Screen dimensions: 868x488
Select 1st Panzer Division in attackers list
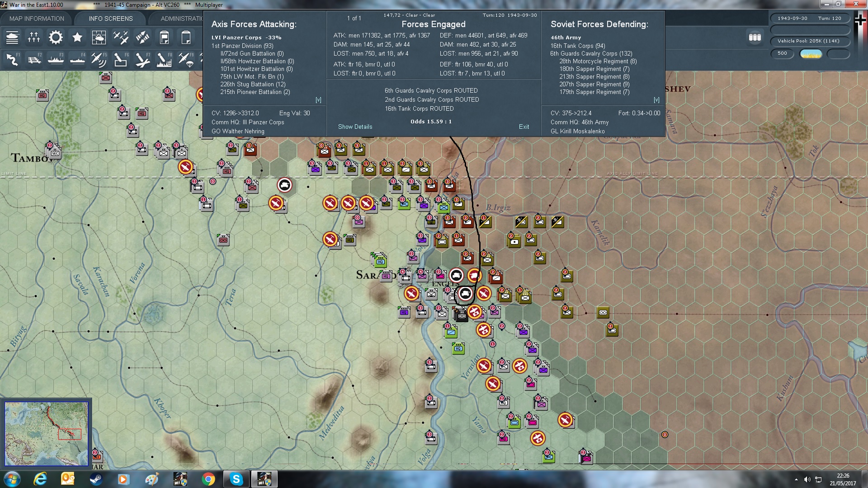242,46
